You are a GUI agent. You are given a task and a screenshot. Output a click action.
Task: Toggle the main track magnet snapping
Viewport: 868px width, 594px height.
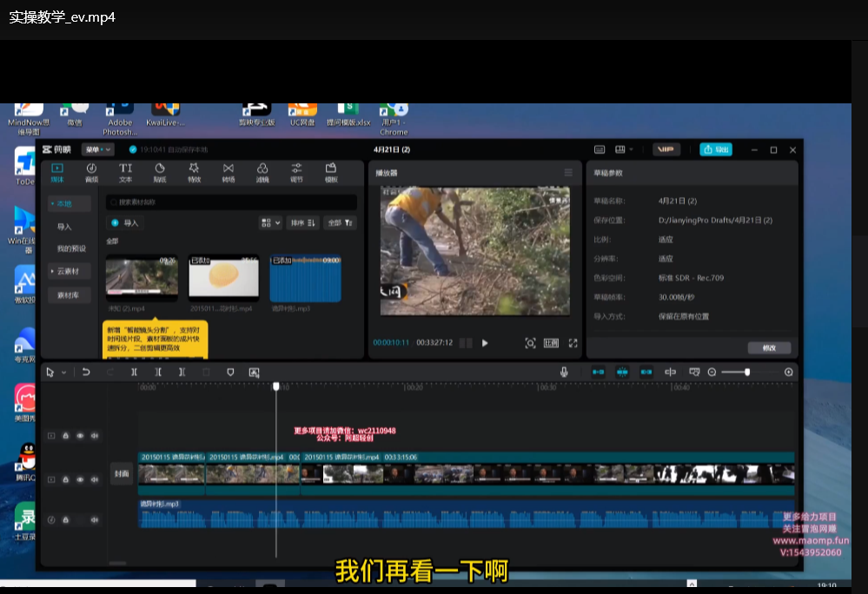(x=599, y=373)
